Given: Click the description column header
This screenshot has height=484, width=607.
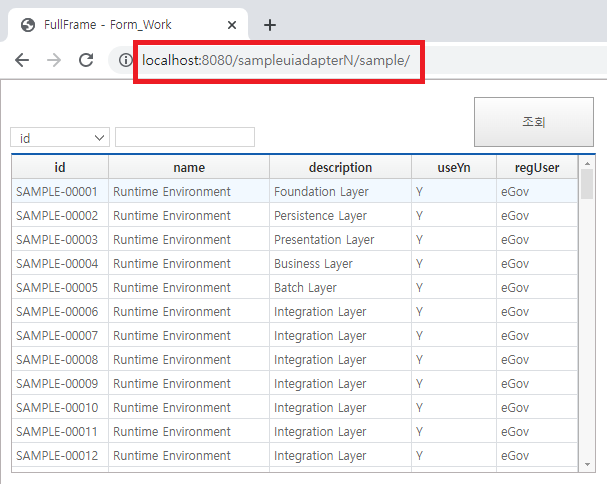Looking at the screenshot, I should point(340,168).
